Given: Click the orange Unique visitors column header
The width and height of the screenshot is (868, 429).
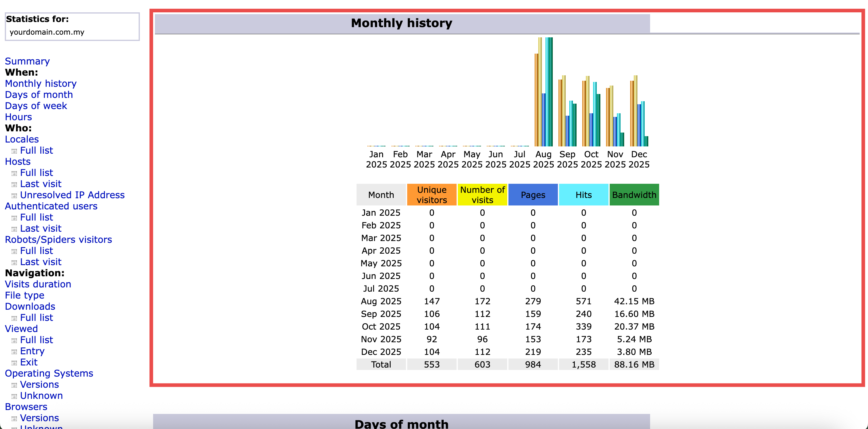Looking at the screenshot, I should [432, 195].
